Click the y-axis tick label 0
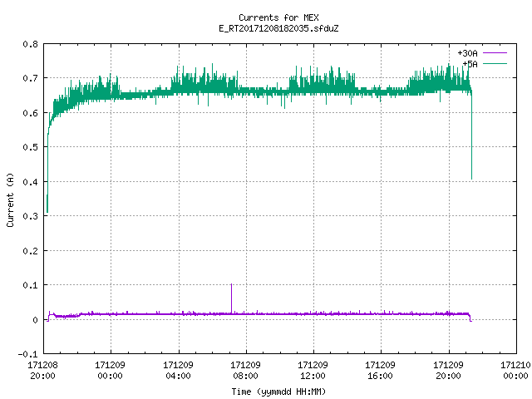Viewport: 532px width, 399px height. (35, 320)
